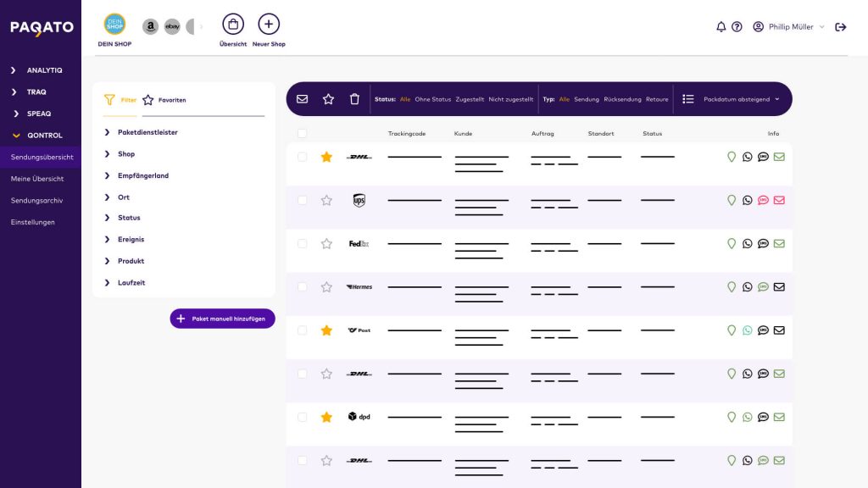
Task: Click the notification bell icon
Action: (x=721, y=27)
